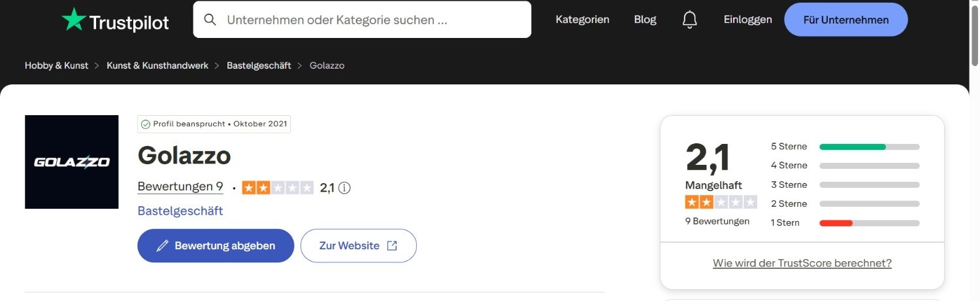Viewport: 980px width, 301px height.
Task: Filter reviews by 1 Stern
Action: click(x=845, y=222)
